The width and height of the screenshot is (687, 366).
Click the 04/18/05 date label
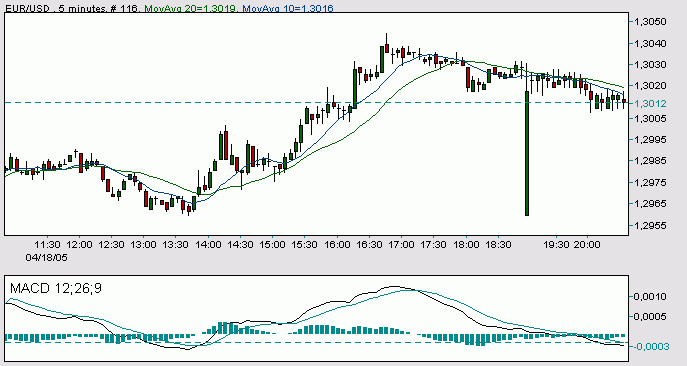(46, 258)
